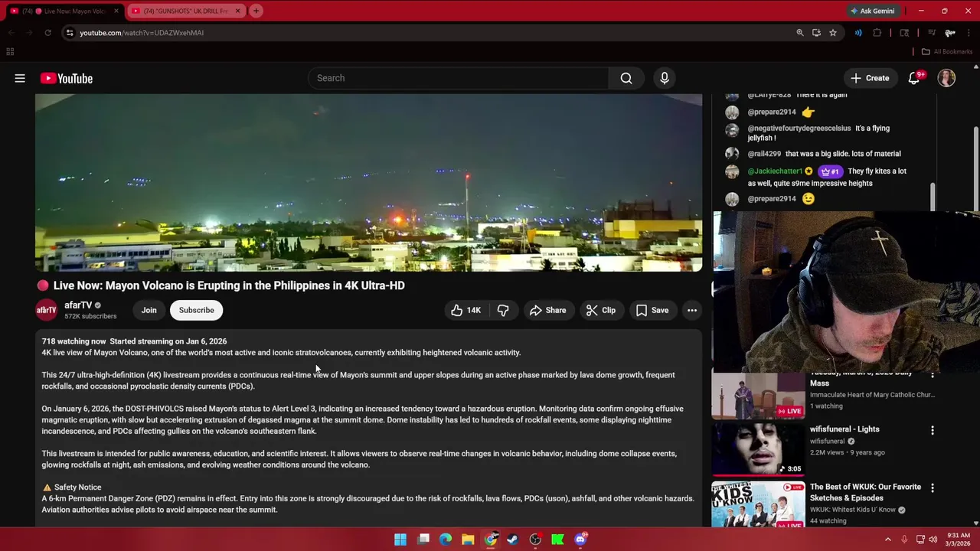Open the YouTube guide hamburger menu

(x=20, y=78)
